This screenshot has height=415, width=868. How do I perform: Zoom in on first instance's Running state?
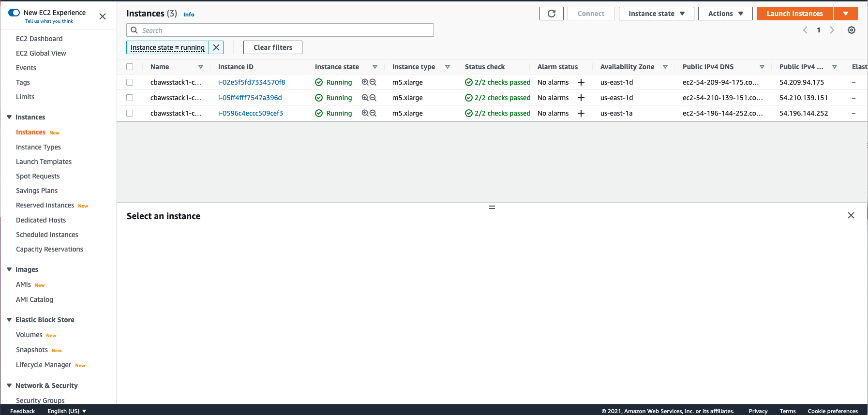(x=365, y=82)
